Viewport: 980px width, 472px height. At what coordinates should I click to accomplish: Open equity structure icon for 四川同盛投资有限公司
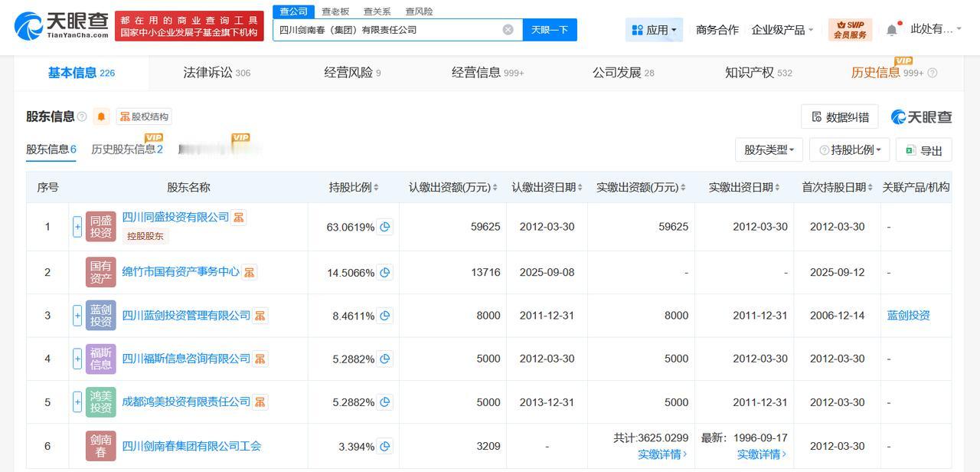[239, 218]
